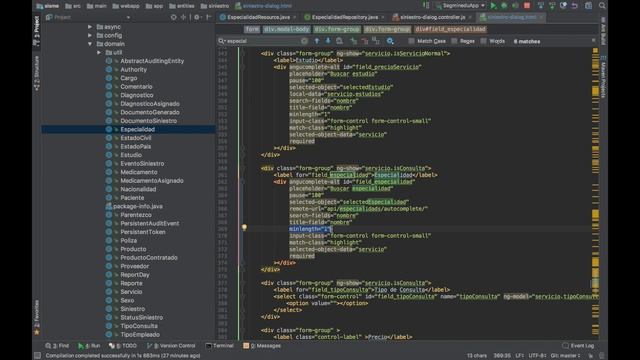Screen dimensions: 640x360
Task: Open the Terminal tool window
Action: point(220,346)
